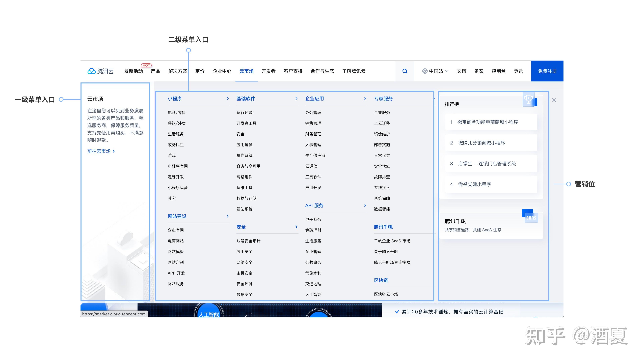This screenshot has width=644, height=362.
Task: Expand the API 服务 category arrow
Action: click(365, 205)
